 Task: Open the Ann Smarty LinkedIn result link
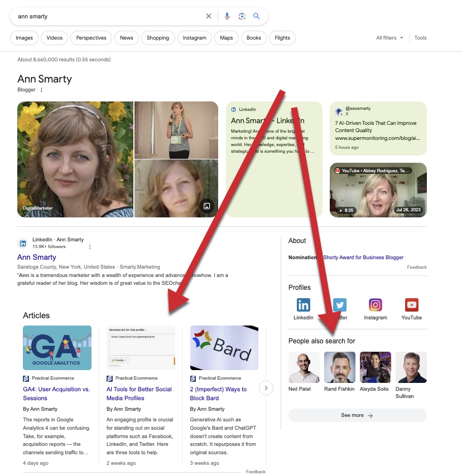click(x=37, y=257)
